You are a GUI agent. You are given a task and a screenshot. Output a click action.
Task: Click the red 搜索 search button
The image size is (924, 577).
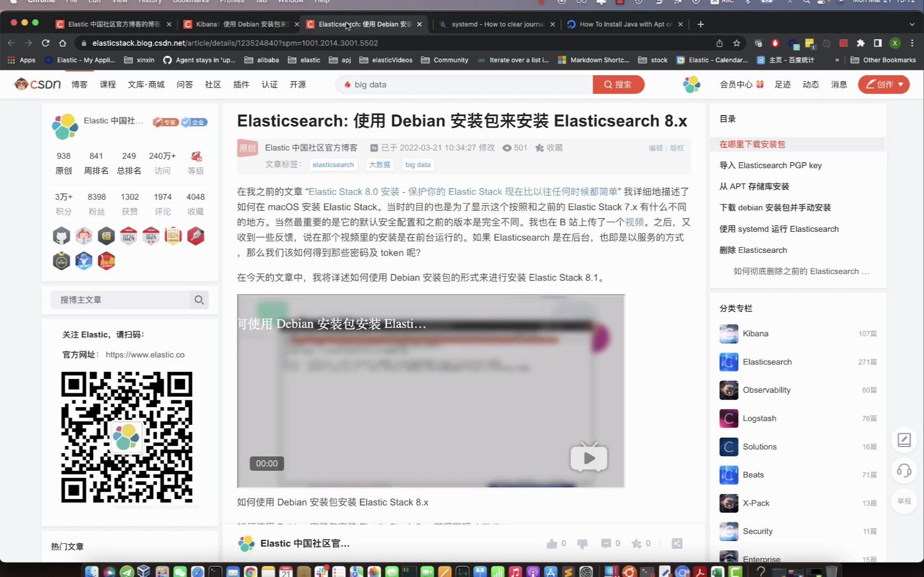tap(618, 85)
